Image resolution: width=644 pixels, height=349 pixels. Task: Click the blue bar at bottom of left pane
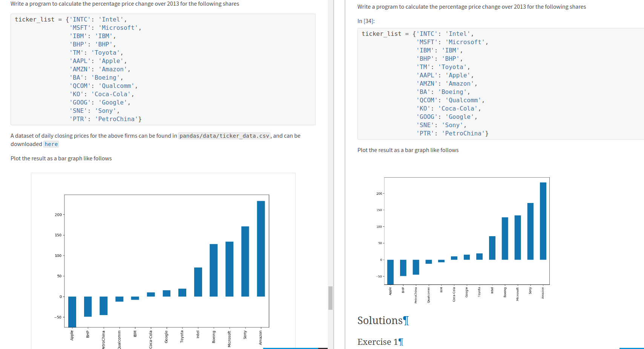point(291,347)
